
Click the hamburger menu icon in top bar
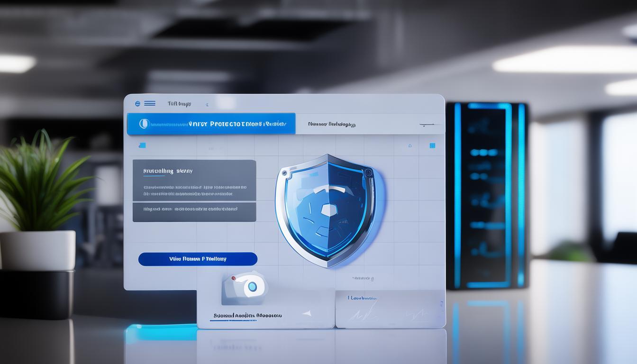150,103
